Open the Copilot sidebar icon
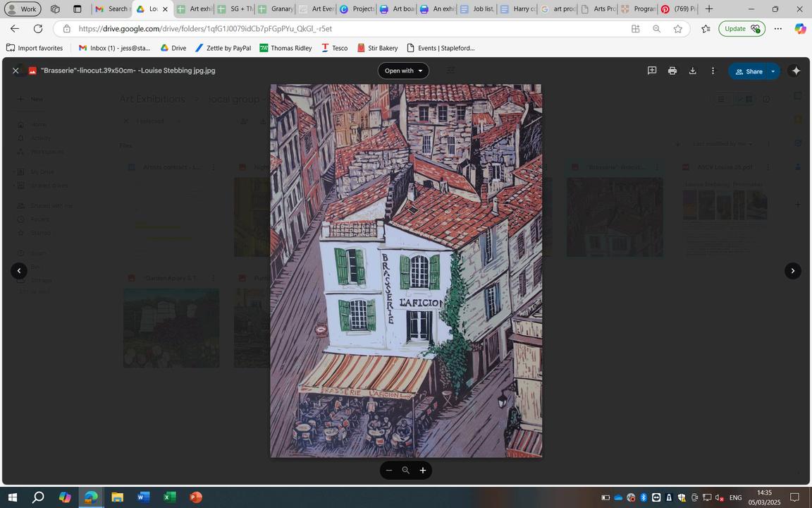 coord(800,29)
